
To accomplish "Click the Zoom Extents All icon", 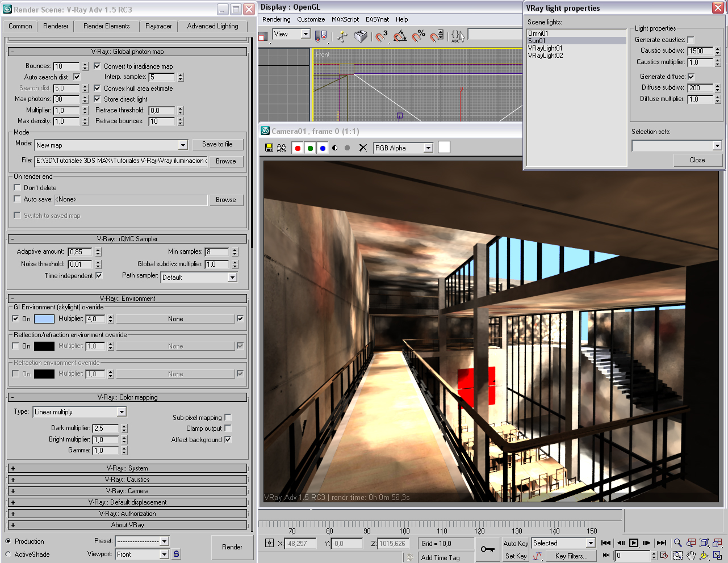I will coord(717,543).
